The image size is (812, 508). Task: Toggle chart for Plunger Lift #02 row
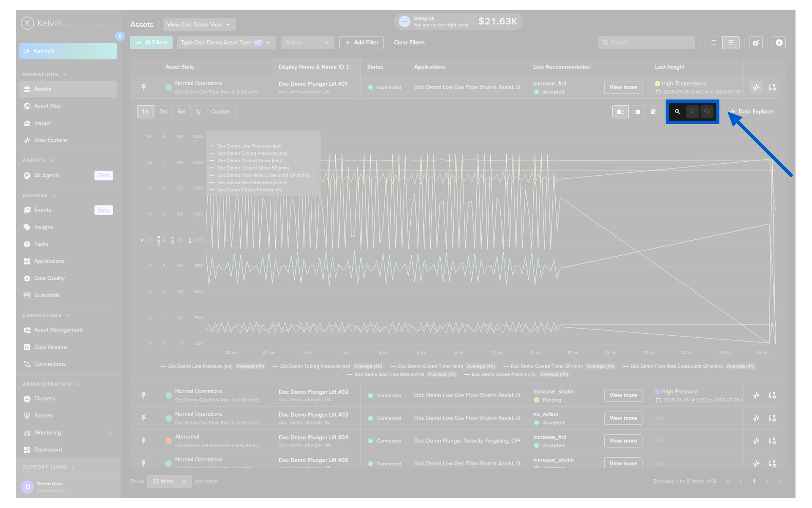[756, 395]
